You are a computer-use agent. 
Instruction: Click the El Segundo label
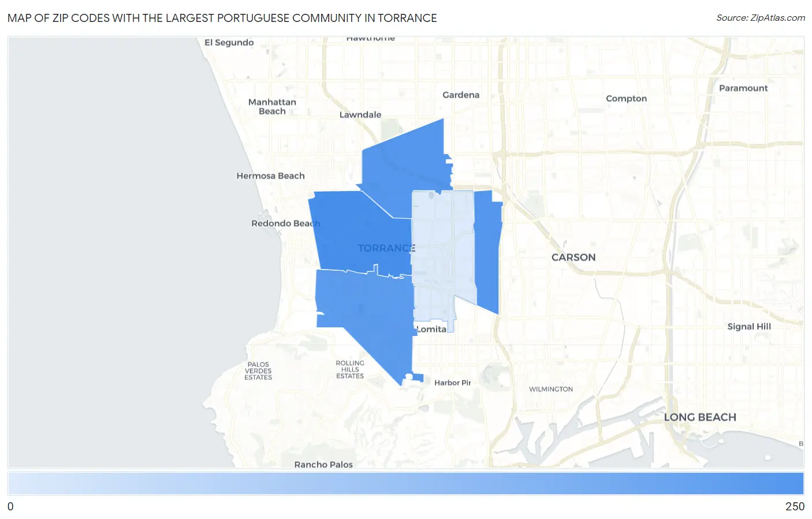[229, 43]
